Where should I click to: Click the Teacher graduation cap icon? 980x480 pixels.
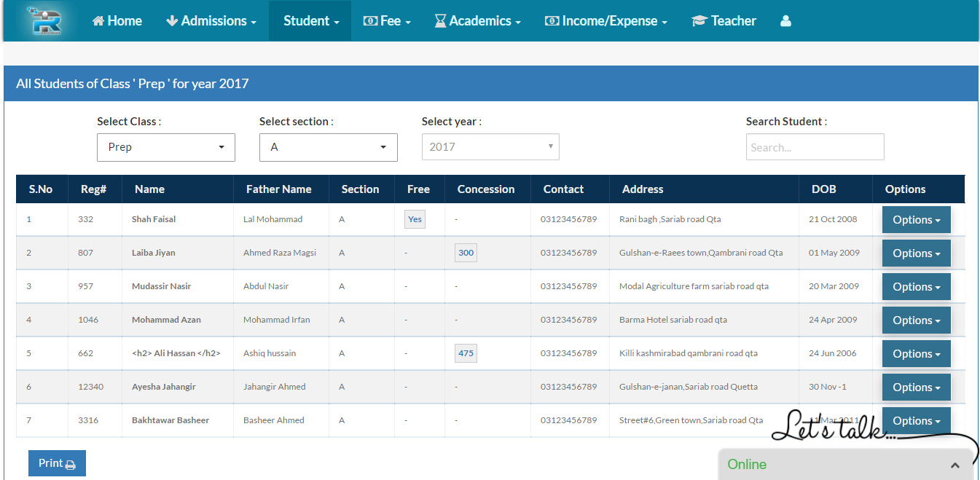699,21
